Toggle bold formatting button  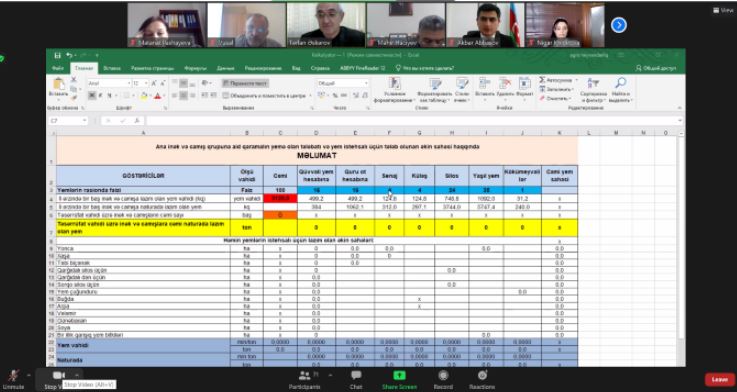pos(92,95)
